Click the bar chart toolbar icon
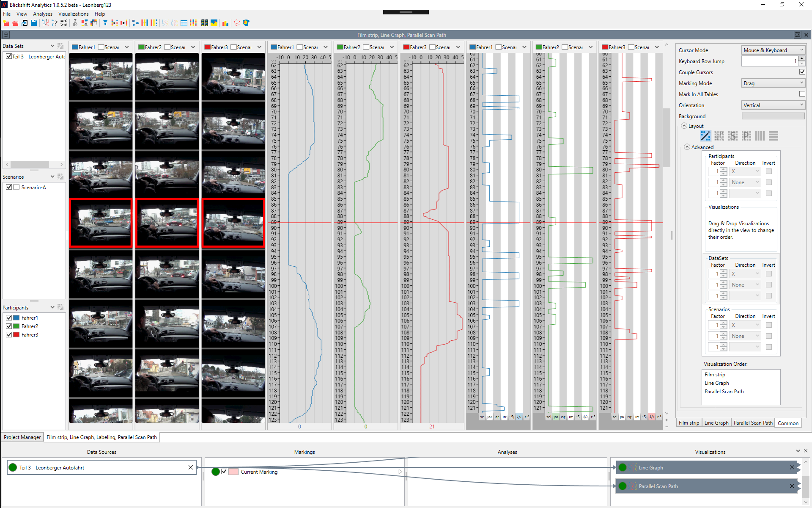 pos(225,23)
